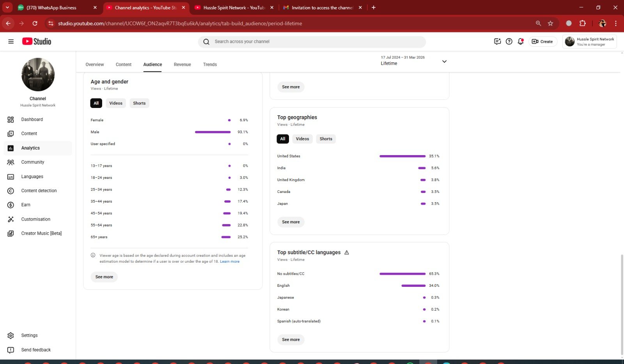The width and height of the screenshot is (624, 364).
Task: Open the Hussle Spirit Network account switcher
Action: tap(589, 41)
